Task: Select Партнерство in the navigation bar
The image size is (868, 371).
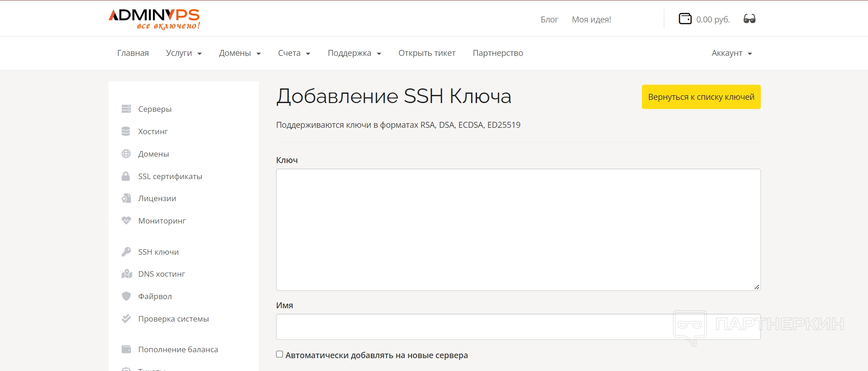Action: pos(498,53)
